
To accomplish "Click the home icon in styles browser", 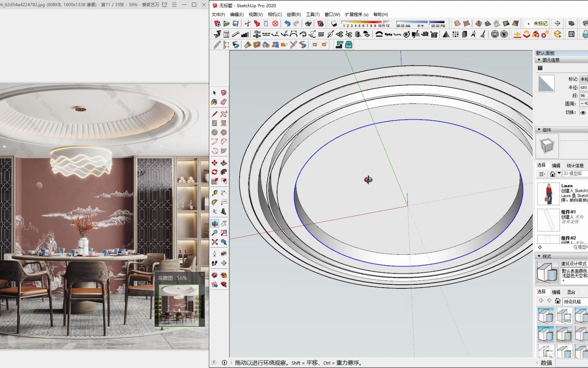I will pos(557,301).
